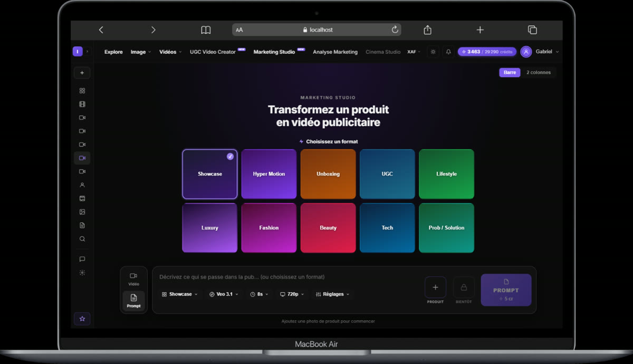
Task: Select the Tech format card
Action: coord(387,228)
